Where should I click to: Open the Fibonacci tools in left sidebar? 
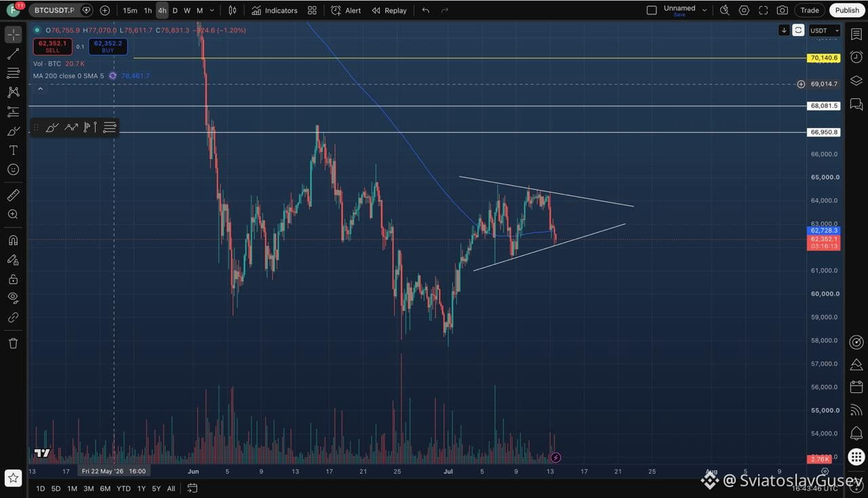13,73
